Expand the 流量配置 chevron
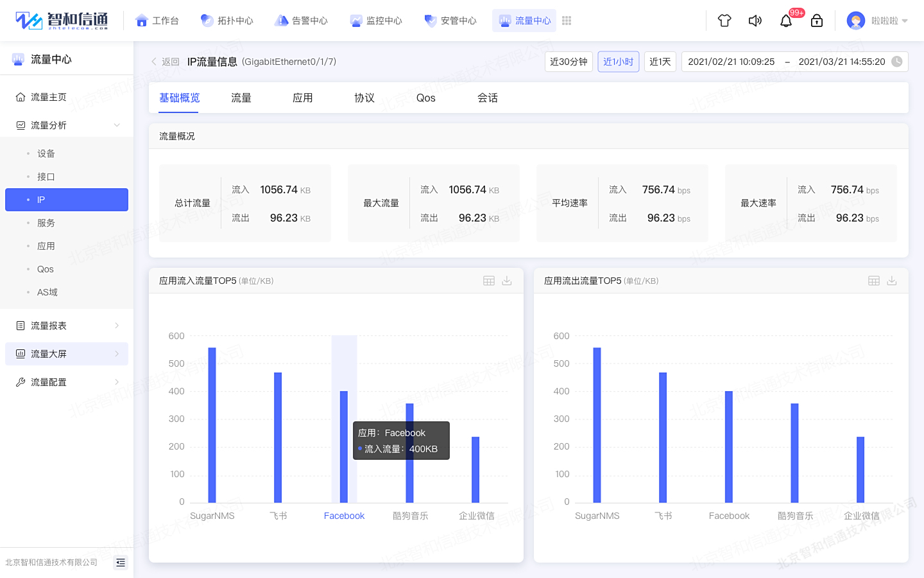Screen dimensions: 924x578 tap(117, 382)
